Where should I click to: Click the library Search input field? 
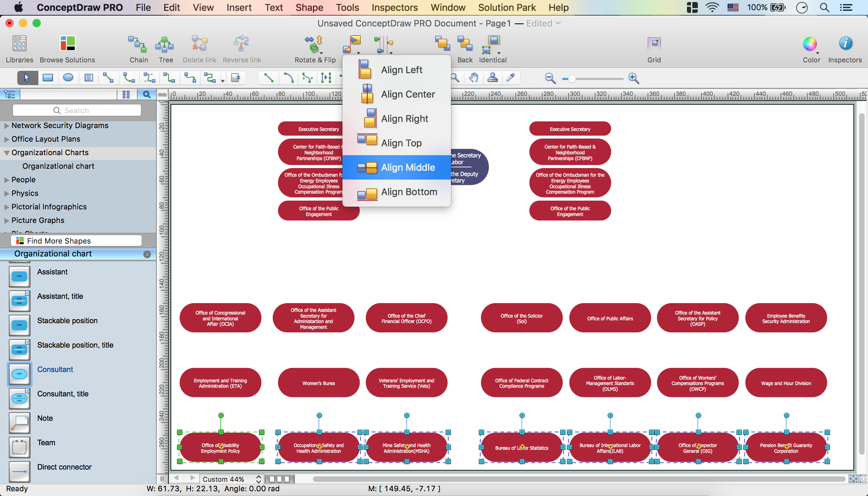click(x=77, y=110)
